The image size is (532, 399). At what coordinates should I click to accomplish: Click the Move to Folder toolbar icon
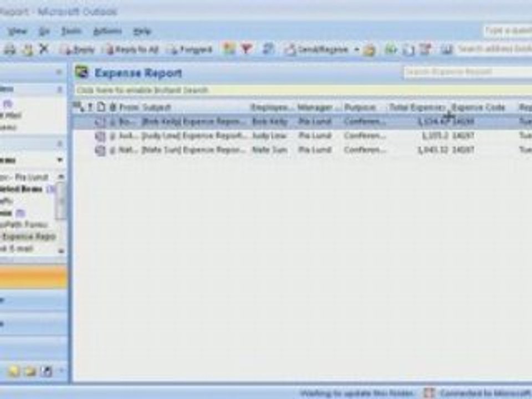[x=28, y=50]
